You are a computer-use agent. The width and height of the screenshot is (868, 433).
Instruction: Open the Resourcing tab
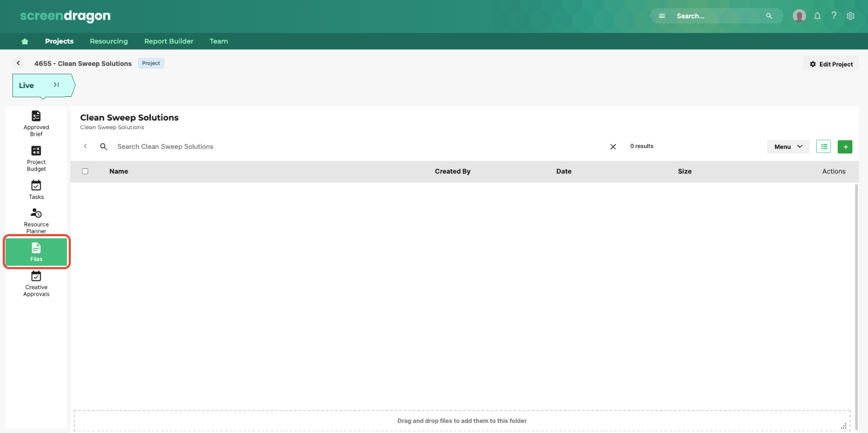[x=109, y=41]
